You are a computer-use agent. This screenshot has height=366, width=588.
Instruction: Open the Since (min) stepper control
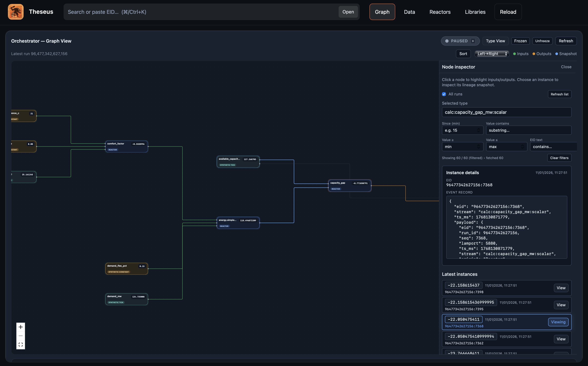[x=478, y=130]
